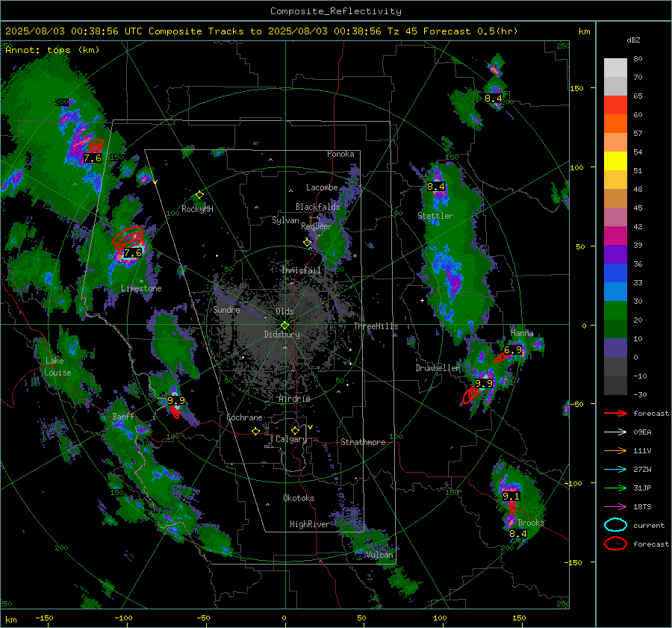Click the 7.6 storm top label near Limestone
The width and height of the screenshot is (672, 628).
[x=133, y=253]
